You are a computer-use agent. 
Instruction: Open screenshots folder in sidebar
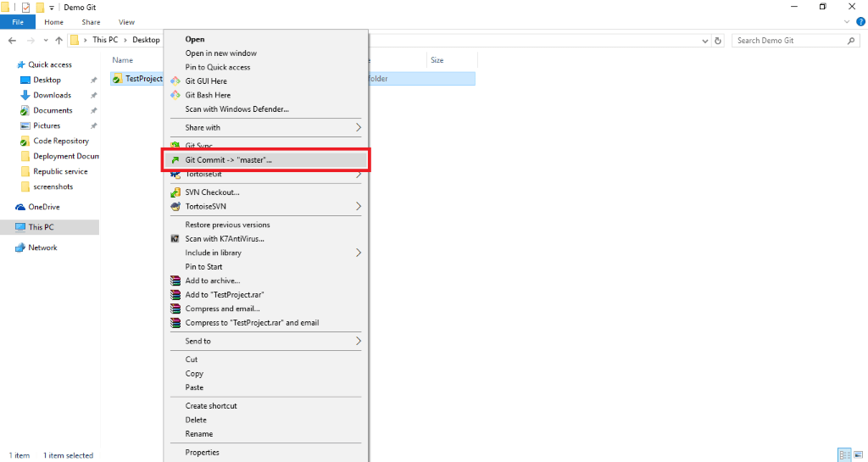pyautogui.click(x=54, y=186)
